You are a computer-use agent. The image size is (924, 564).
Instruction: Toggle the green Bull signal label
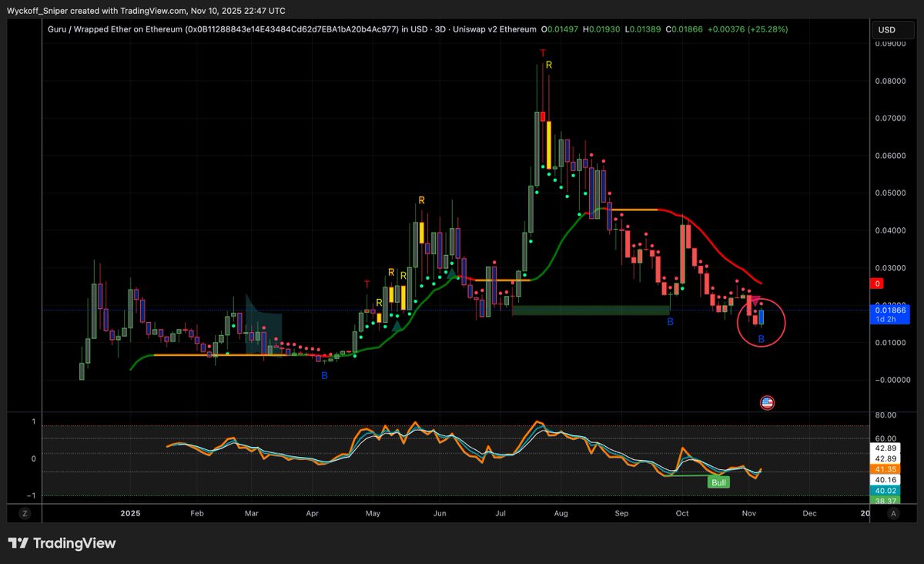(718, 482)
